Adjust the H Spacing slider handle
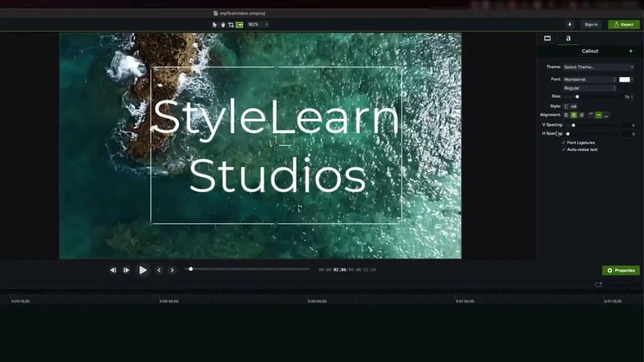 click(x=568, y=134)
